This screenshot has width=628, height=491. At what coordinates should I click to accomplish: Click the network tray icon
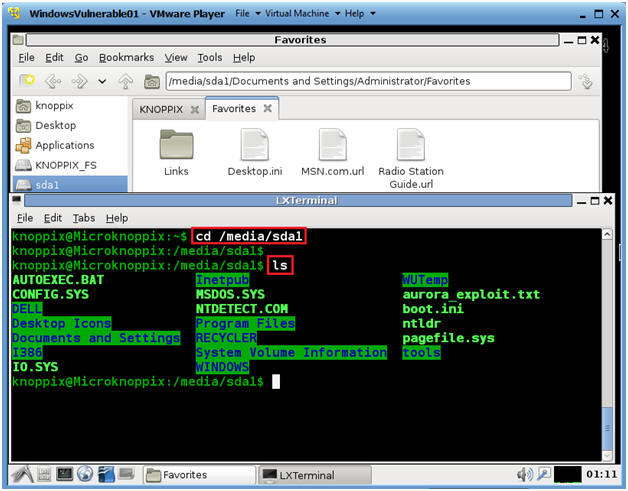543,475
